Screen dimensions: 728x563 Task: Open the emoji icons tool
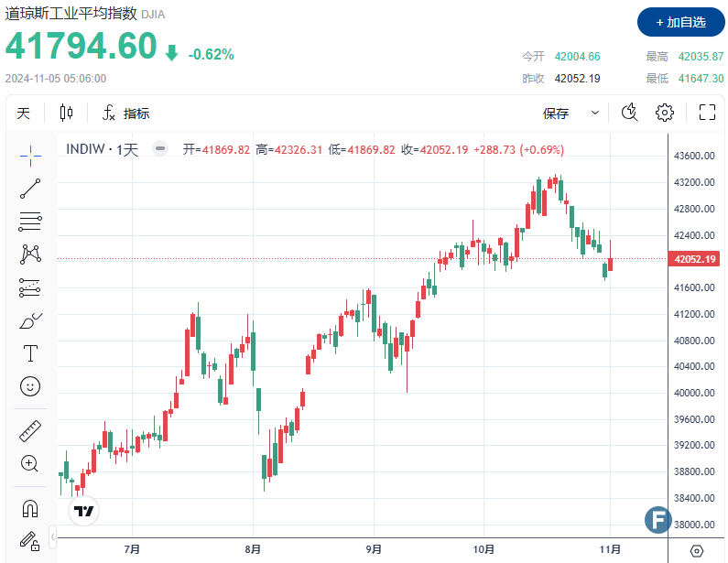(x=30, y=386)
